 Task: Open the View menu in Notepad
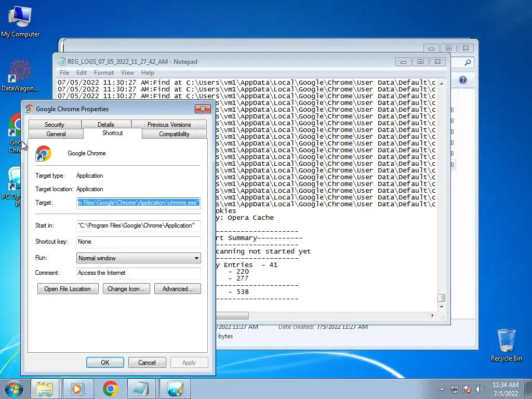click(x=128, y=73)
